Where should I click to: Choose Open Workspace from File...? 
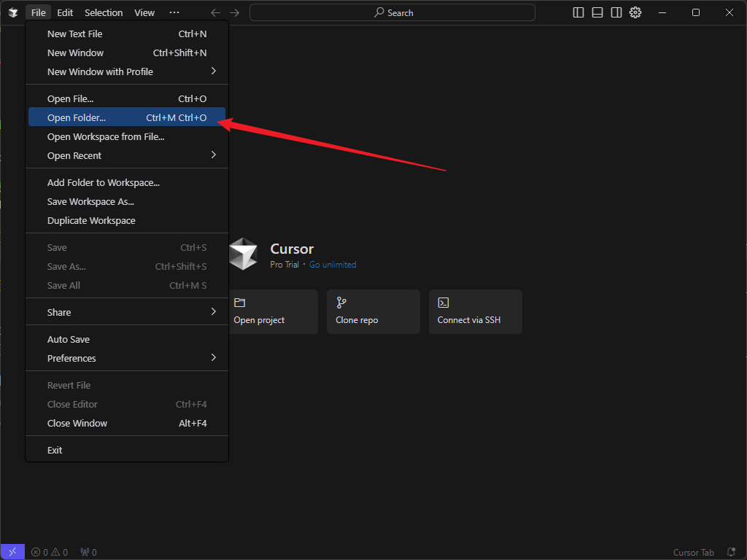pyautogui.click(x=127, y=136)
